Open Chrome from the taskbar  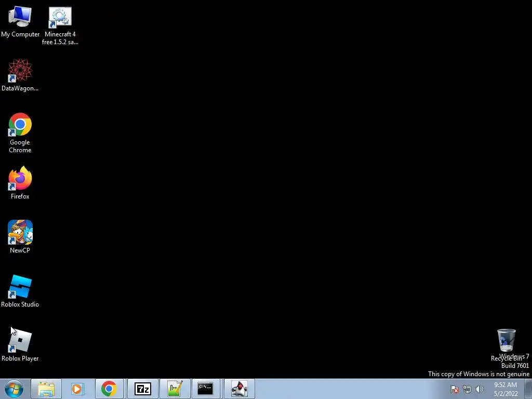[109, 389]
